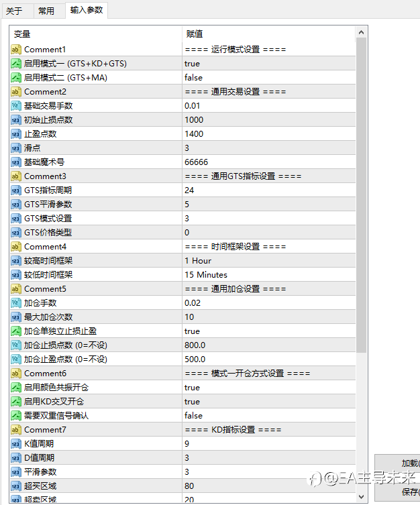Edit the 加仓止盈点数 value 500.0

tap(269, 359)
